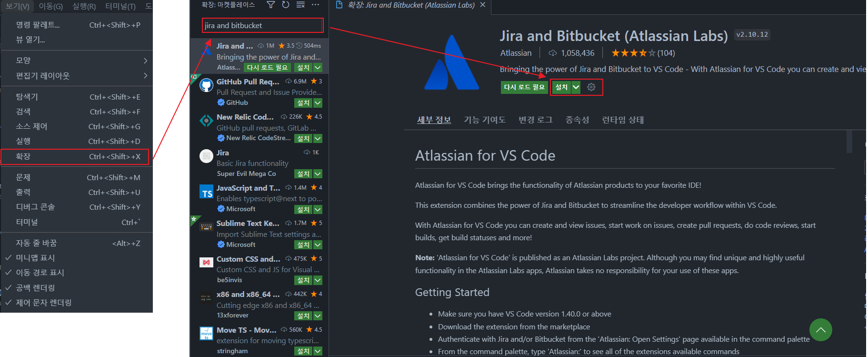Image resolution: width=868 pixels, height=357 pixels.
Task: Click 다시 로드 필요 button on detail page
Action: 524,87
